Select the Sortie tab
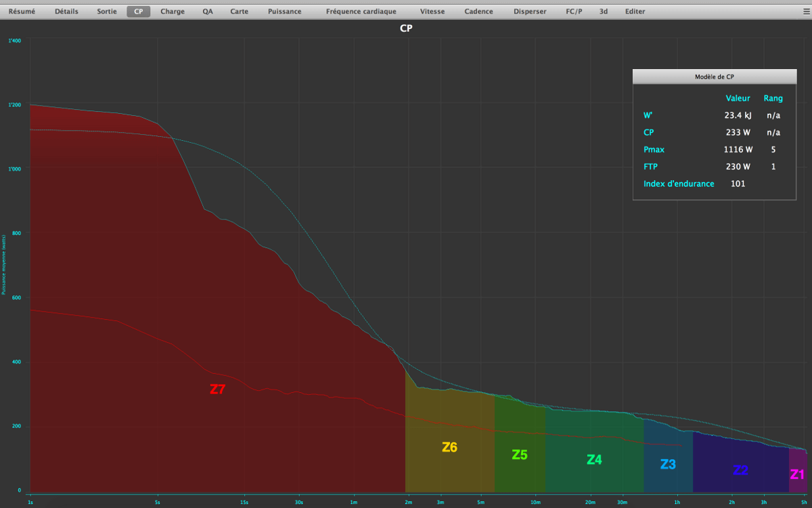Screen dimensions: 812x508 tap(107, 12)
